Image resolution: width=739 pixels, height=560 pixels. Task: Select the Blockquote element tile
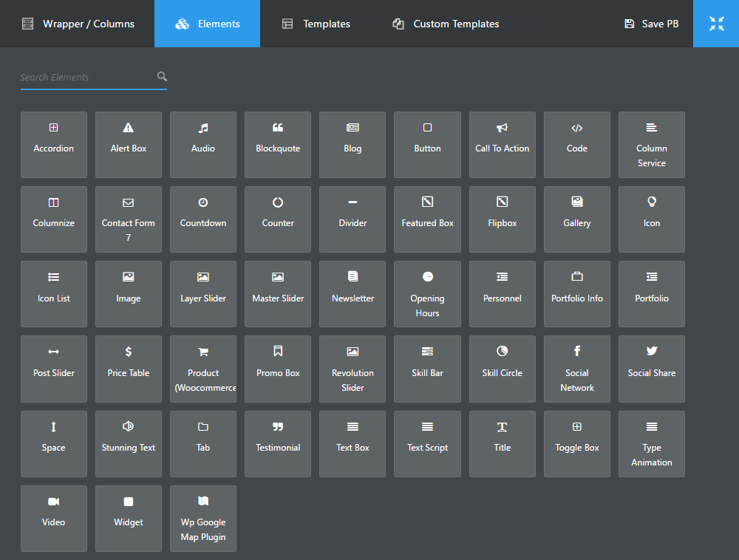tap(278, 145)
